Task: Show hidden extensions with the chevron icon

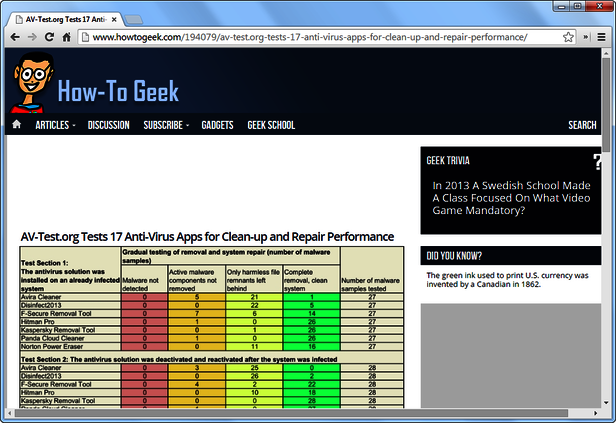Action: tap(586, 37)
